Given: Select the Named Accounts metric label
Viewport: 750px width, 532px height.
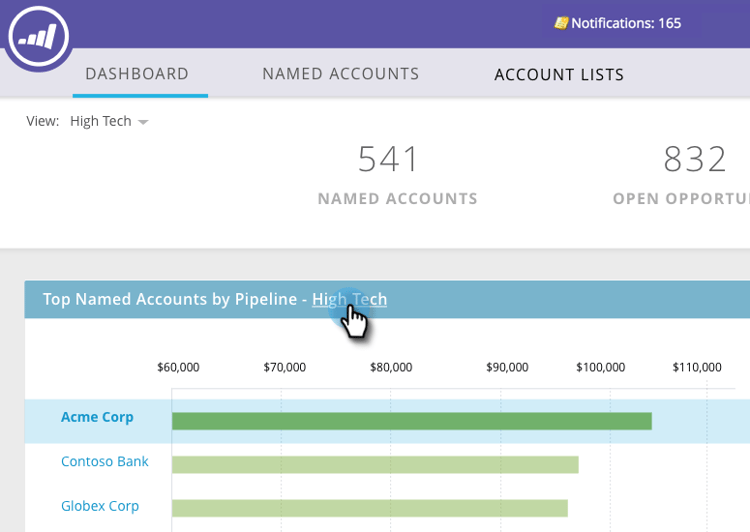Looking at the screenshot, I should [x=397, y=199].
